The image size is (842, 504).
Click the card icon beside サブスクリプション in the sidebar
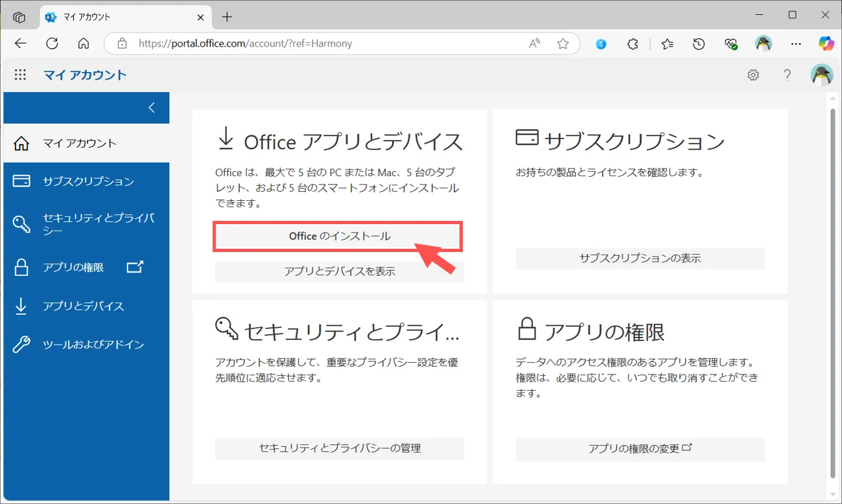(x=21, y=181)
